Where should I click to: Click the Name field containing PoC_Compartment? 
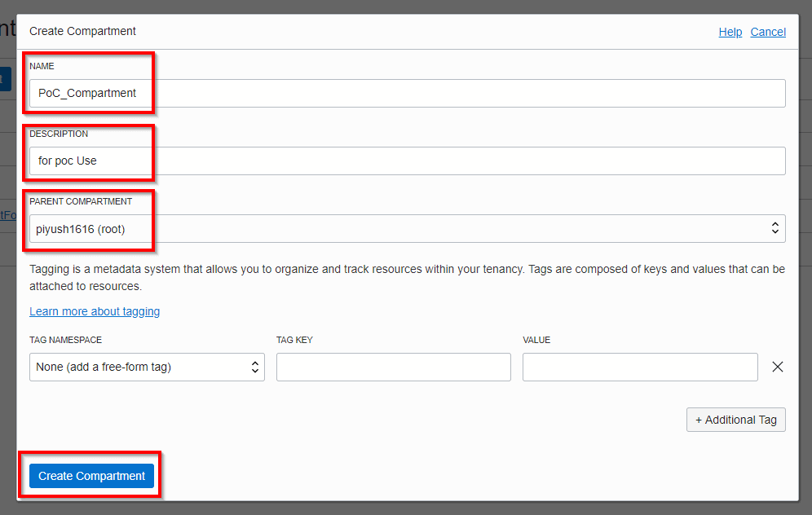pos(407,93)
